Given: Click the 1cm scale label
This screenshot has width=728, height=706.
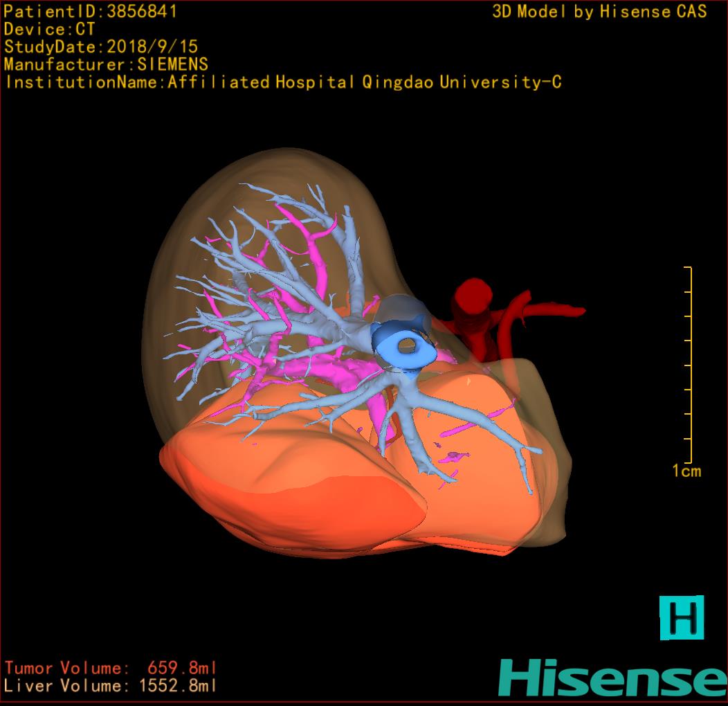Looking at the screenshot, I should 686,471.
